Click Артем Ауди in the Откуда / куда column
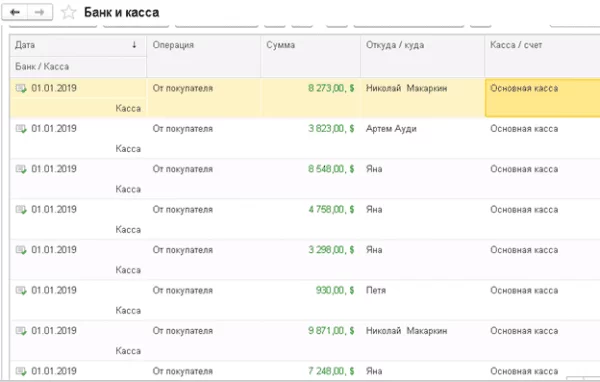Viewport: 600px width, 382px height. [391, 129]
